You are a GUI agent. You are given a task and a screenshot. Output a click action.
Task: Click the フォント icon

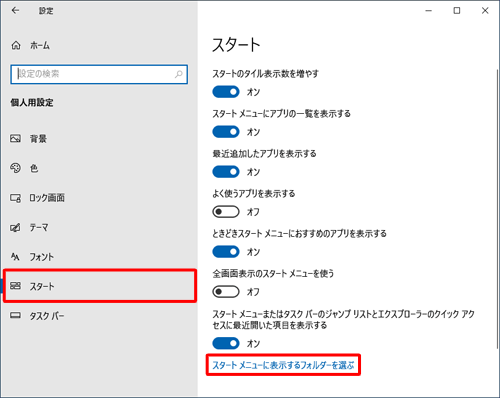(x=15, y=257)
